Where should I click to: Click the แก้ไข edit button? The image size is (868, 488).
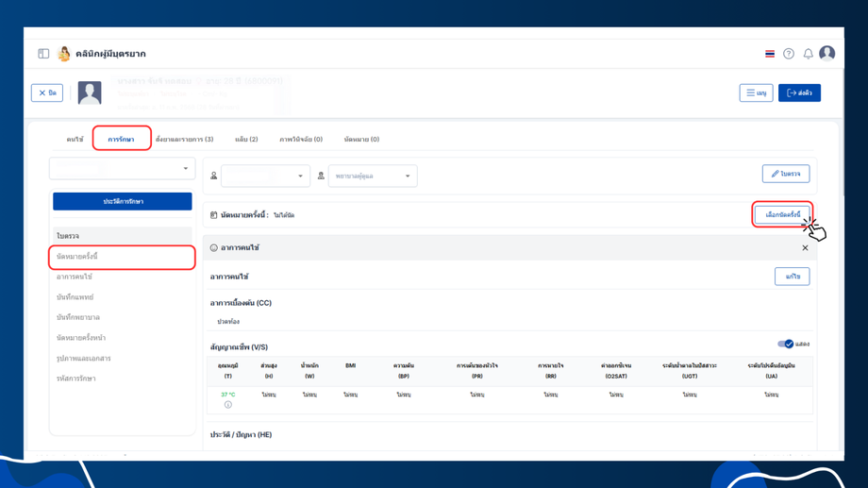(793, 277)
